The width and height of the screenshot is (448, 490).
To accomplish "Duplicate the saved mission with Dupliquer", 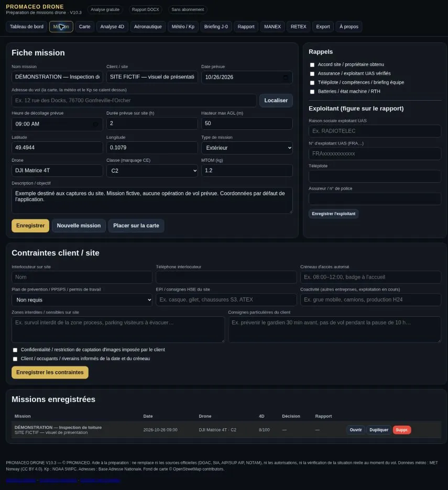I will pos(379,430).
